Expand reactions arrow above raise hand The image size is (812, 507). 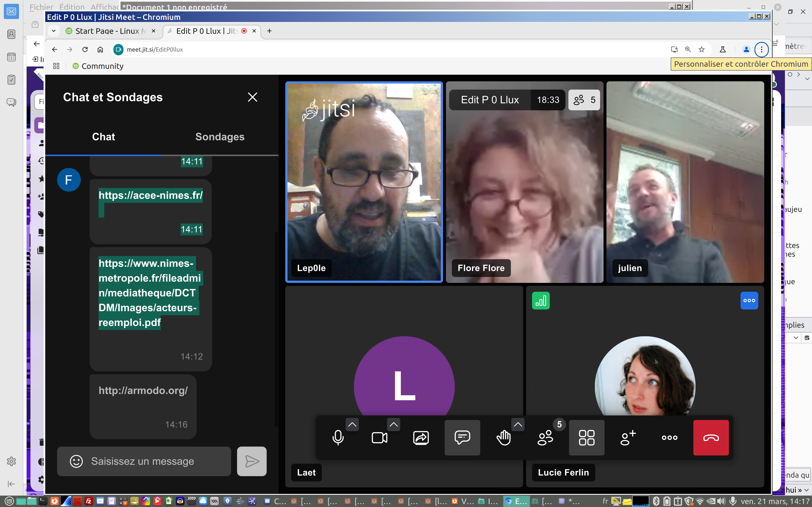518,425
